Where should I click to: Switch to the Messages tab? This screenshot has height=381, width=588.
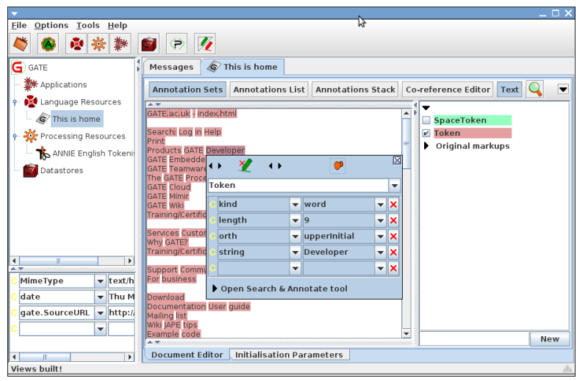[171, 67]
